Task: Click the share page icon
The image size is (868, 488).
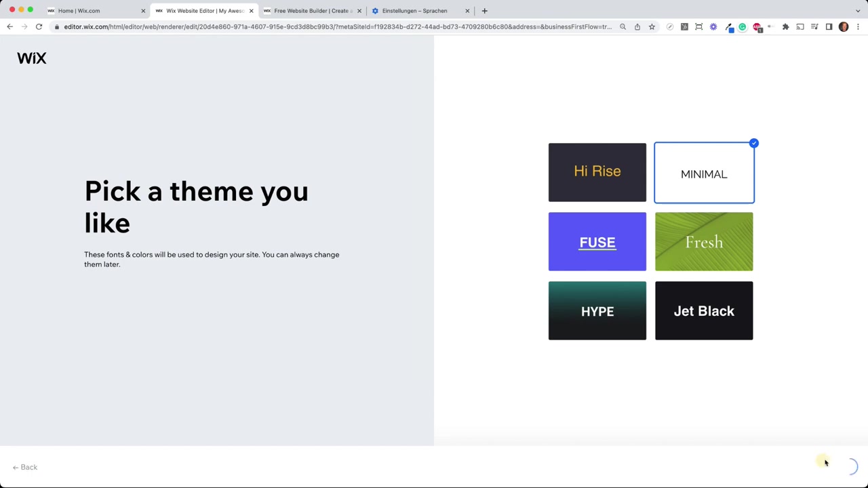Action: pyautogui.click(x=637, y=26)
